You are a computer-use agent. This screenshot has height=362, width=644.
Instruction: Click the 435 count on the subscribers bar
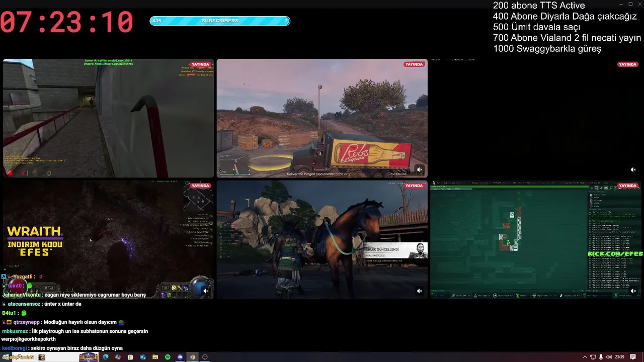coord(157,21)
